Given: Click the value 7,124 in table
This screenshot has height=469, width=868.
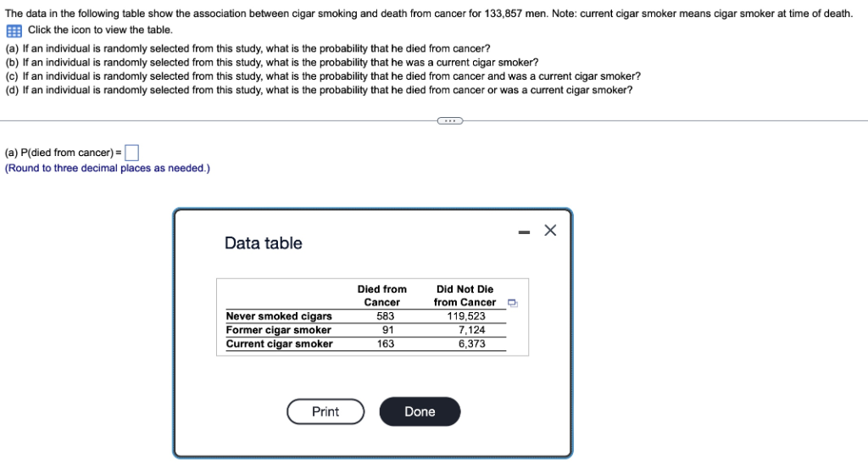Looking at the screenshot, I should [x=471, y=330].
